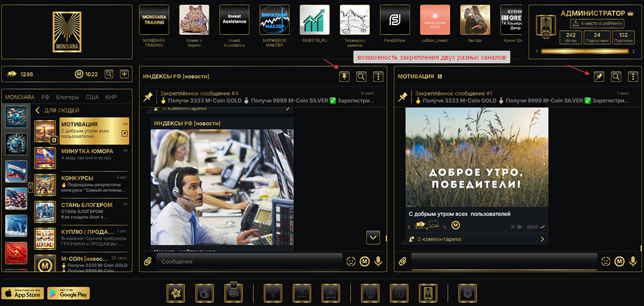The image size is (644, 306).
Task: Select the USA flag category icon
Action: (x=16, y=198)
